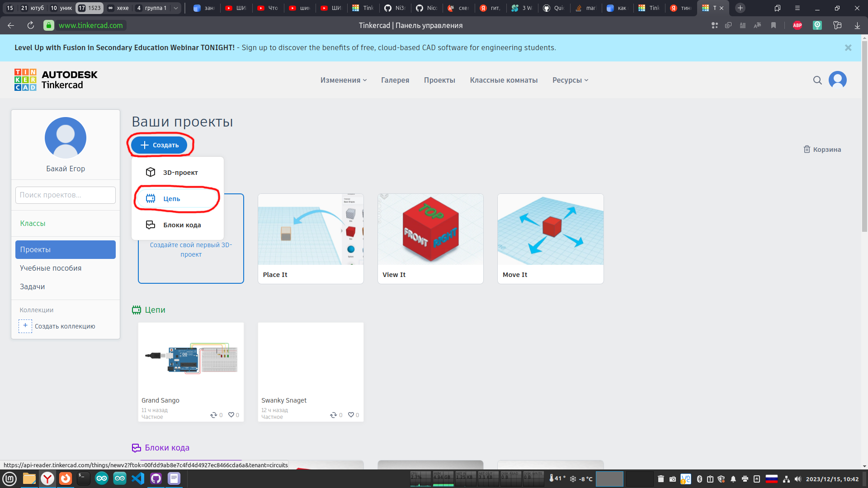
Task: Open Yandex Browser in the taskbar
Action: pyautogui.click(x=47, y=479)
